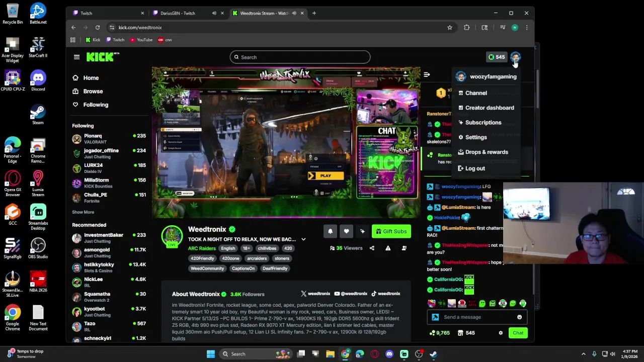Open NickLee recommended channel

click(x=109, y=282)
